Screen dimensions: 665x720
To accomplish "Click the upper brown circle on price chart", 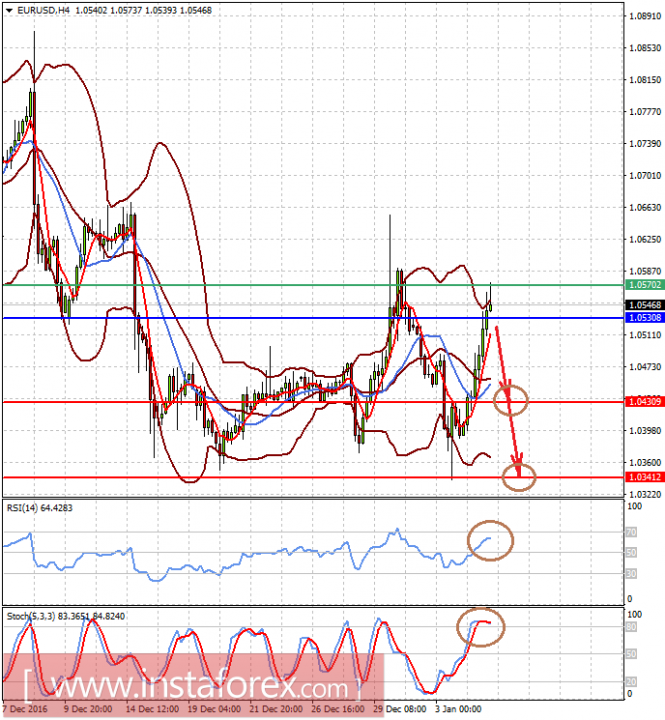I will pyautogui.click(x=511, y=400).
